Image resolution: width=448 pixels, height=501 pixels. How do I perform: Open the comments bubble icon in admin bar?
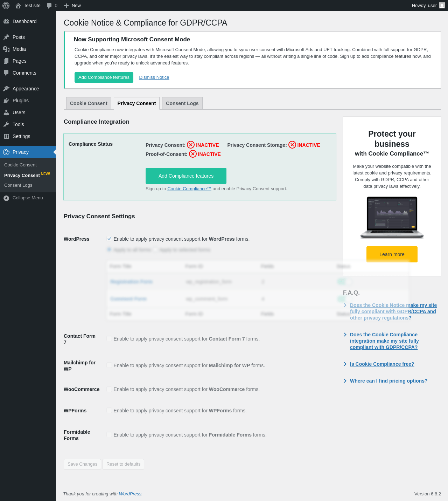[x=49, y=6]
